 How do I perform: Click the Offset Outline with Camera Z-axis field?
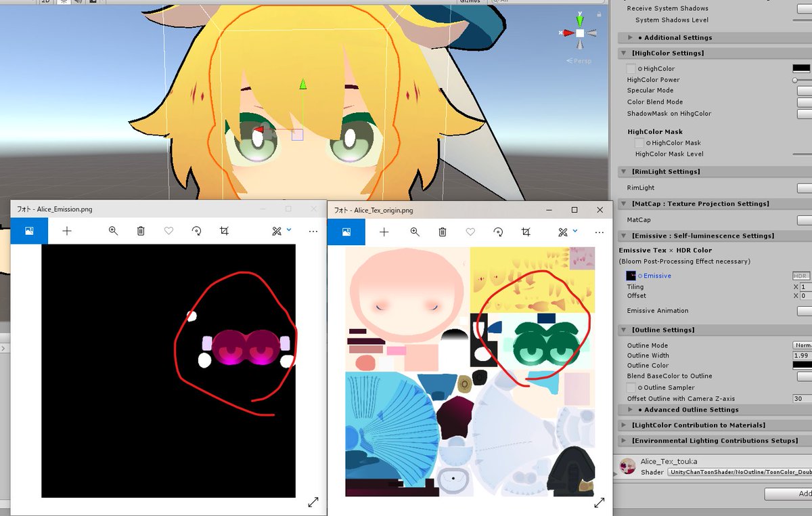803,399
